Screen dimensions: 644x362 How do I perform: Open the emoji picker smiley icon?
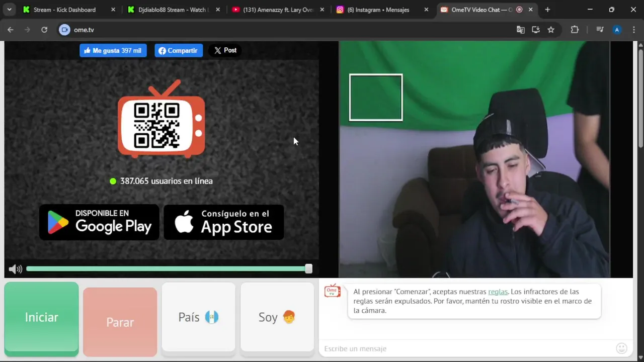(621, 348)
